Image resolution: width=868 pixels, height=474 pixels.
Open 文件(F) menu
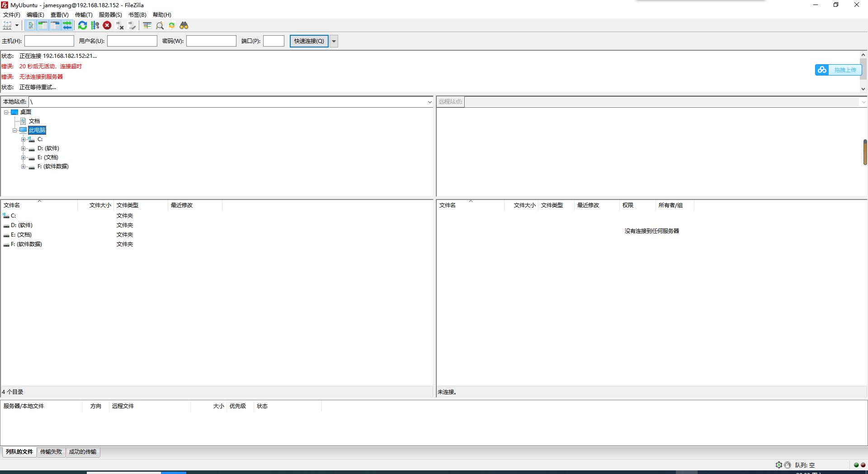point(11,14)
